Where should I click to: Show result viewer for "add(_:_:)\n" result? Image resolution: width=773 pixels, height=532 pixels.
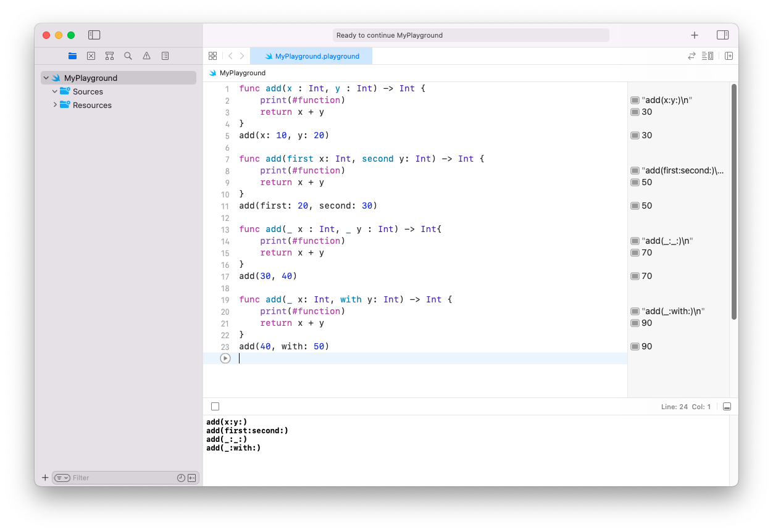(635, 241)
